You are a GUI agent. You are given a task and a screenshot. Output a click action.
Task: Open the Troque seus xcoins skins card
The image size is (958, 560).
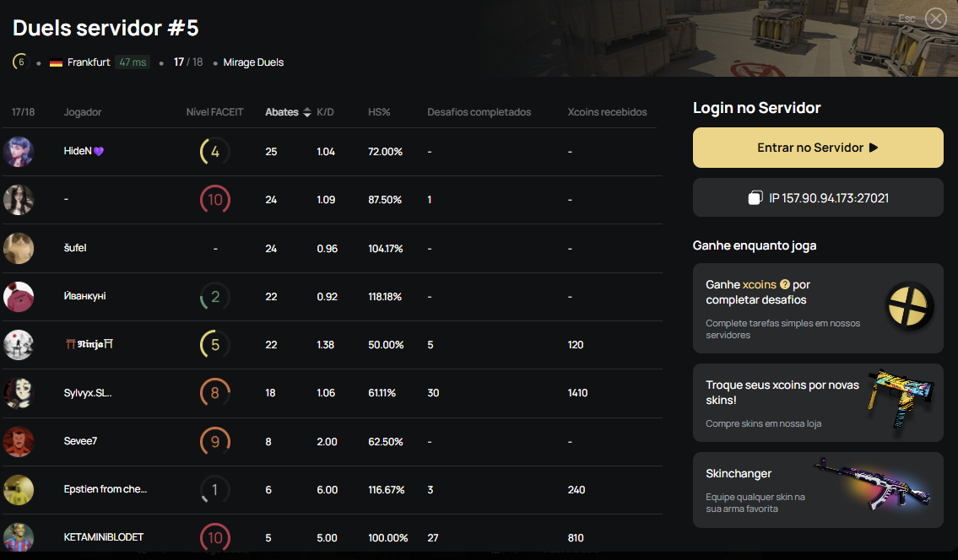pos(817,402)
